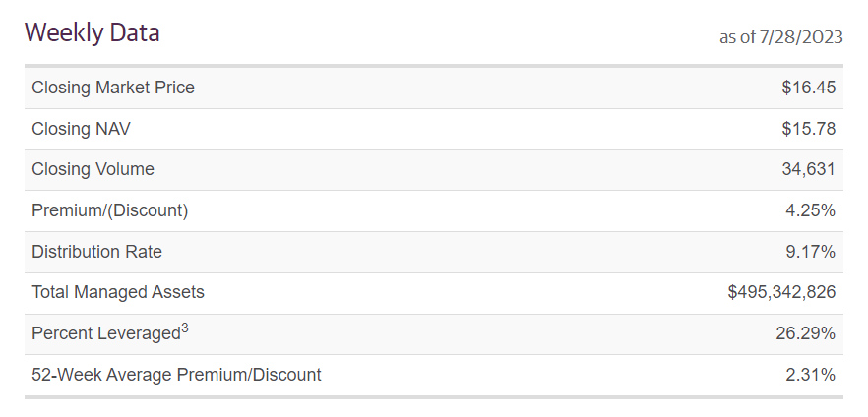This screenshot has height=417, width=868.
Task: Select the Distribution Rate label
Action: 96,252
